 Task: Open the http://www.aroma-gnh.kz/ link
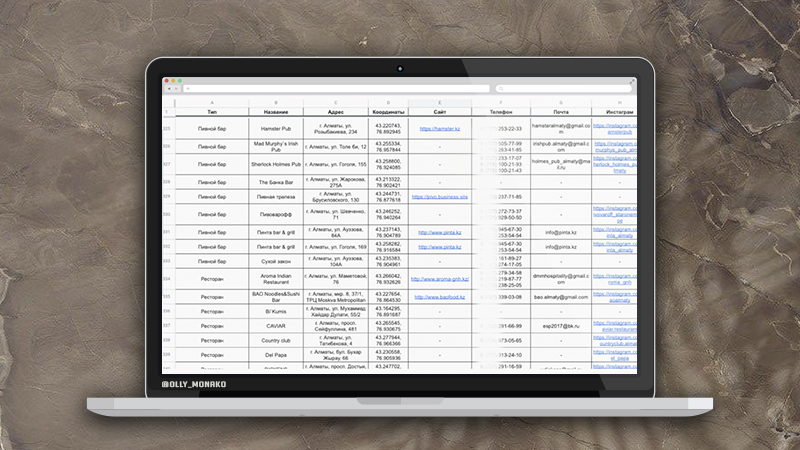tap(440, 279)
